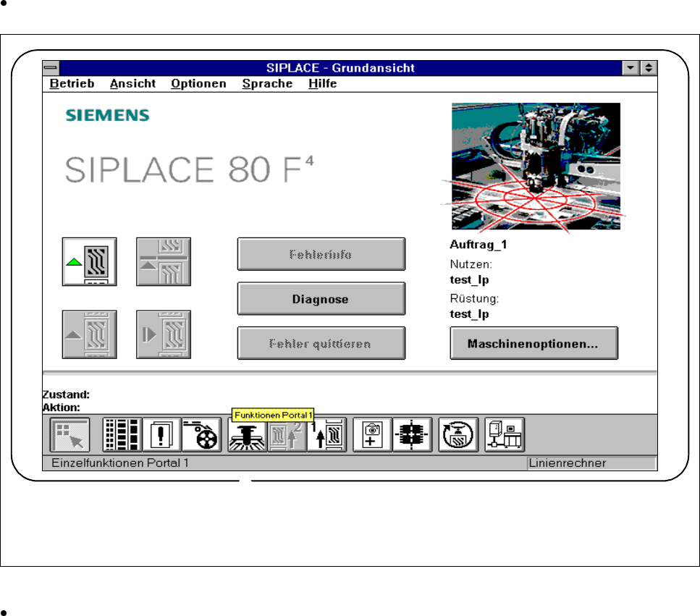The image size is (700, 616).
Task: Click the greyed split two-board conveyor button
Action: (164, 261)
